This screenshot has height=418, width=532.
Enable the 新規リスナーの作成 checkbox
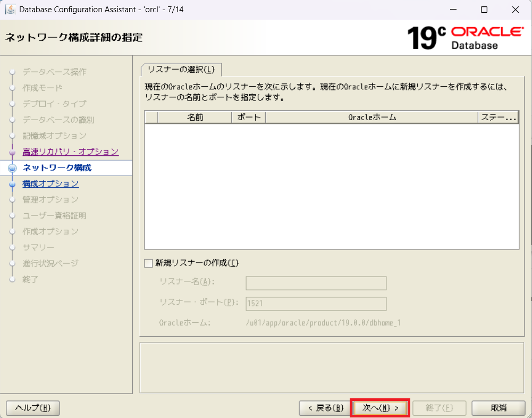149,263
